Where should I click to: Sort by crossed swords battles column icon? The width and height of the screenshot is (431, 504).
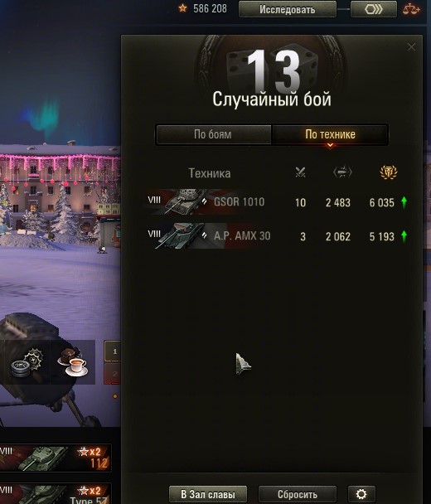coord(300,172)
